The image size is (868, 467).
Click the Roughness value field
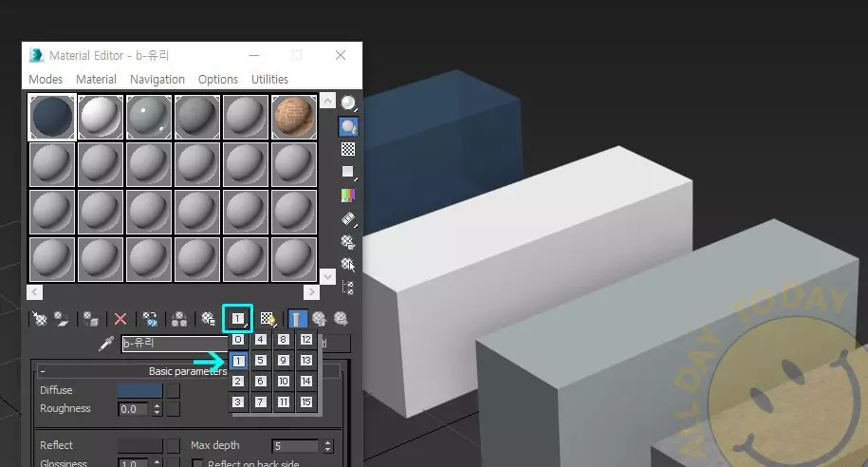134,409
